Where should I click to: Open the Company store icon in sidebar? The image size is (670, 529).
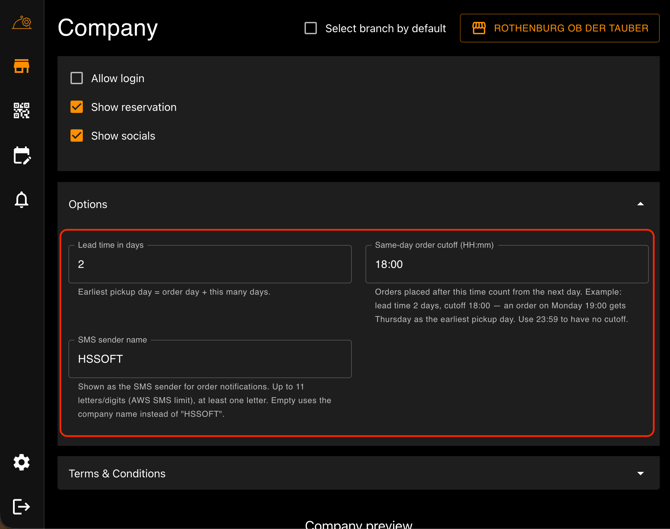[x=22, y=66]
